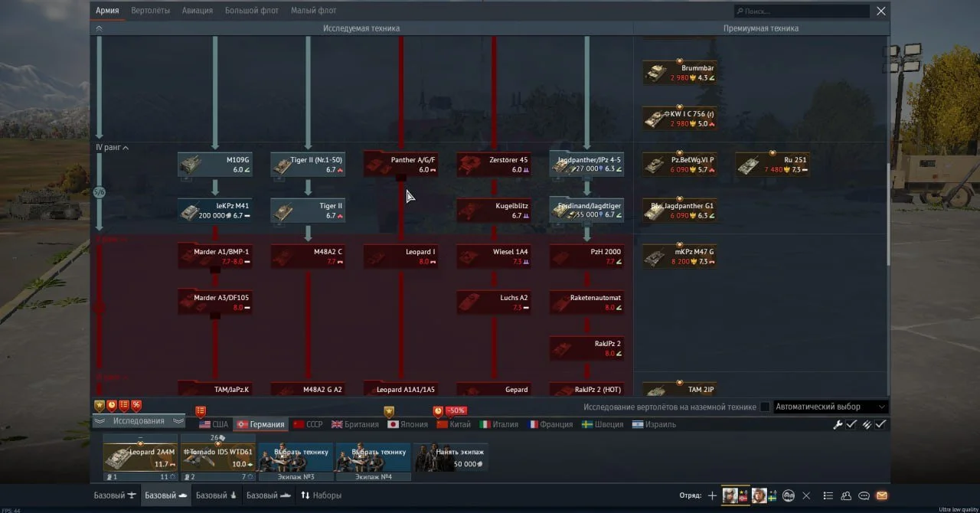The width and height of the screenshot is (980, 513).
Task: Select the Panther A/G/F card
Action: pos(401,164)
